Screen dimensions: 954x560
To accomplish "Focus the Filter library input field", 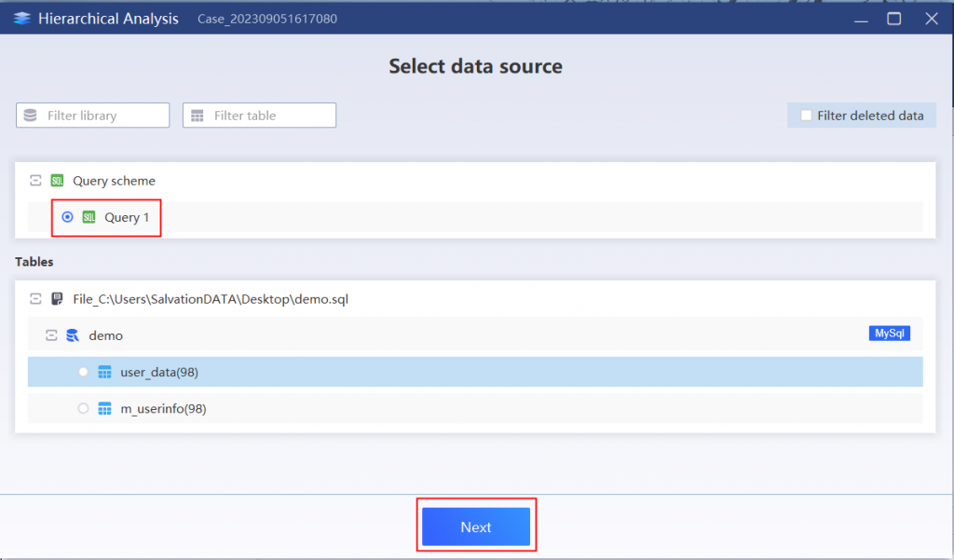I will [92, 115].
